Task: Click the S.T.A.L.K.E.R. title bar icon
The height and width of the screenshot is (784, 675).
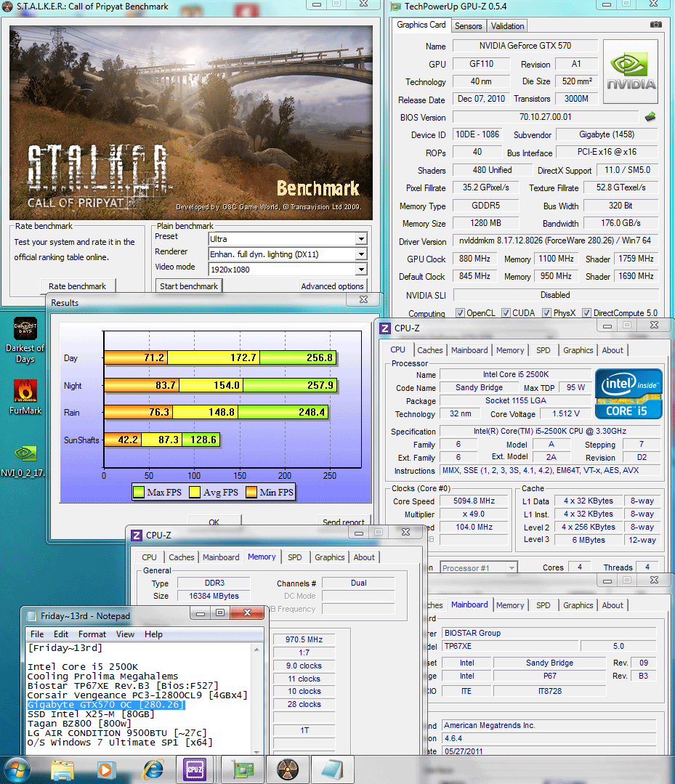Action: click(7, 7)
